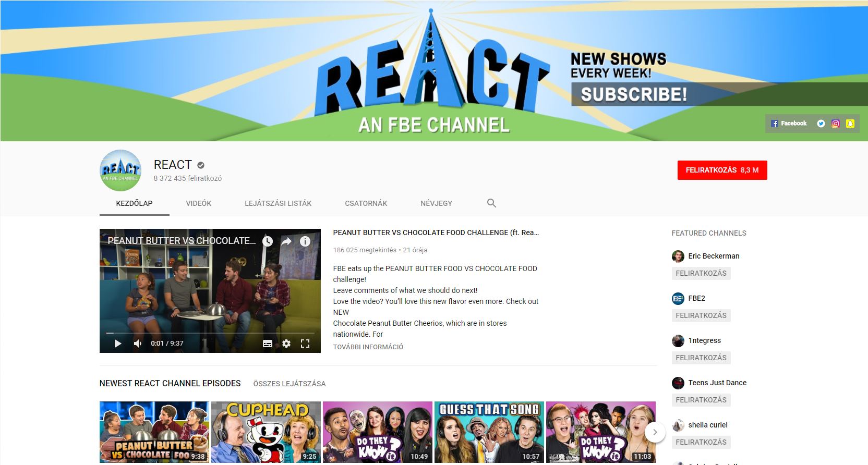Open sheila curiel channel avatar
868x465 pixels.
(678, 425)
